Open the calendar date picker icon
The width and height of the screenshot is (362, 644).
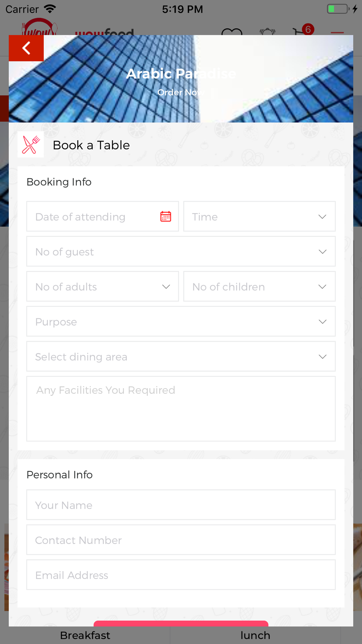166,217
